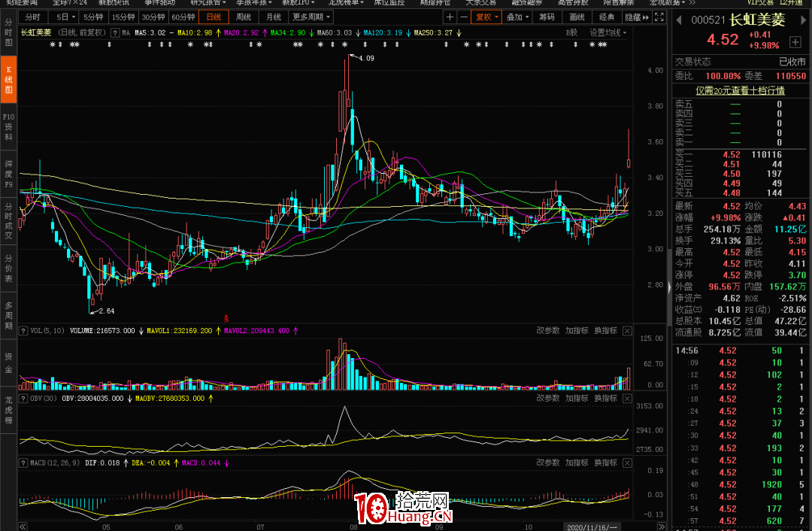Switch chart period to 分时

(x=32, y=17)
